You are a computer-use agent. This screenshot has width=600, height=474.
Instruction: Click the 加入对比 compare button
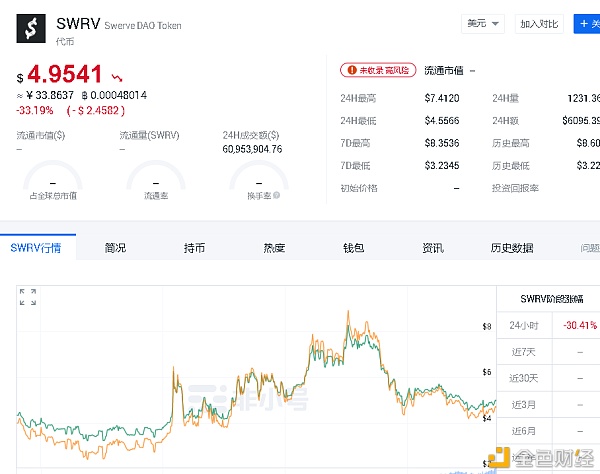pyautogui.click(x=539, y=24)
